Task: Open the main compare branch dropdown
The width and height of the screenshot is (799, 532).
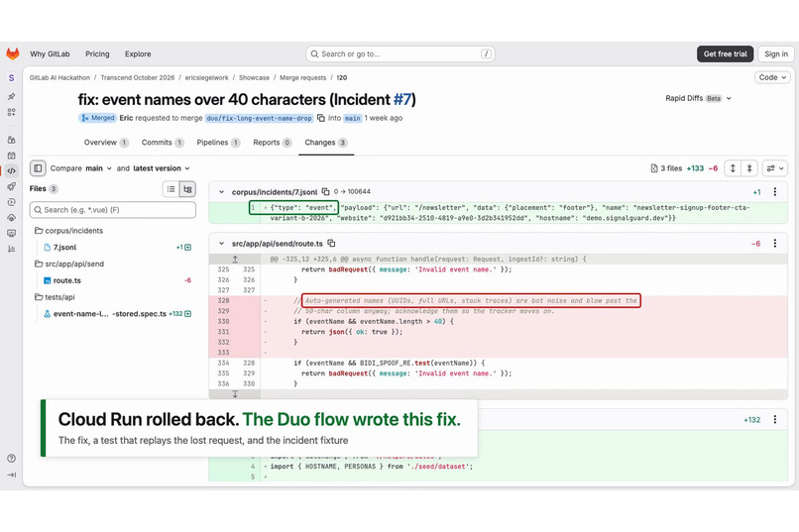Action: pos(98,168)
